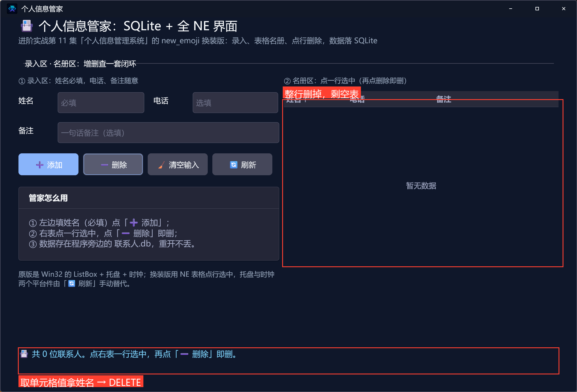
Task: Click the group title 录入区 · 名册区：增删查一套闭环
Action: (x=80, y=64)
